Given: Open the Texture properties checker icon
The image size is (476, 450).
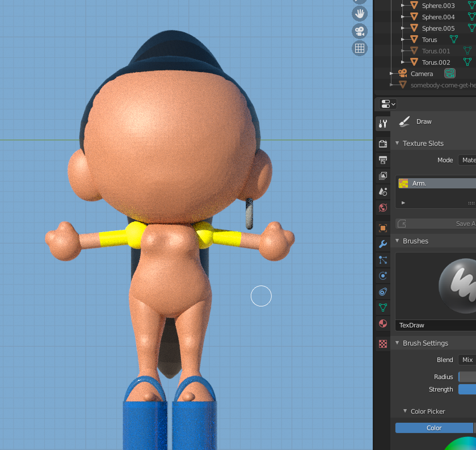Looking at the screenshot, I should coord(383,344).
